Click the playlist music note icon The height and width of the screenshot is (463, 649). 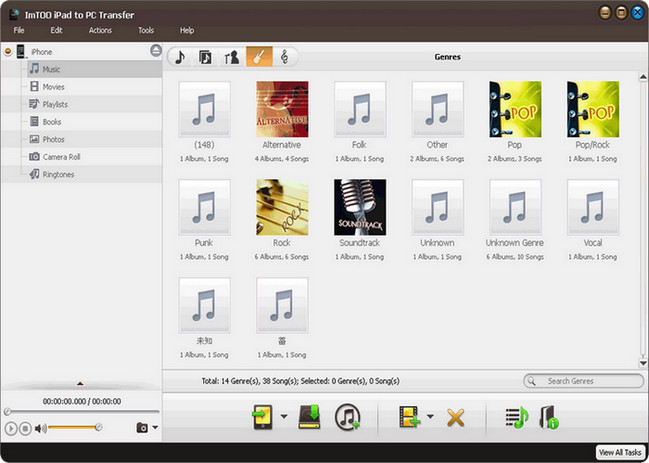[x=516, y=417]
